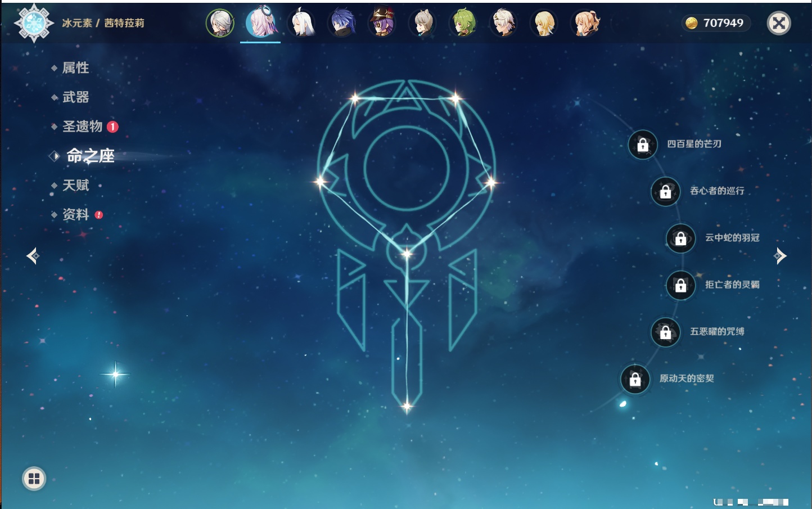The width and height of the screenshot is (812, 509).
Task: Close the character screen
Action: point(779,23)
